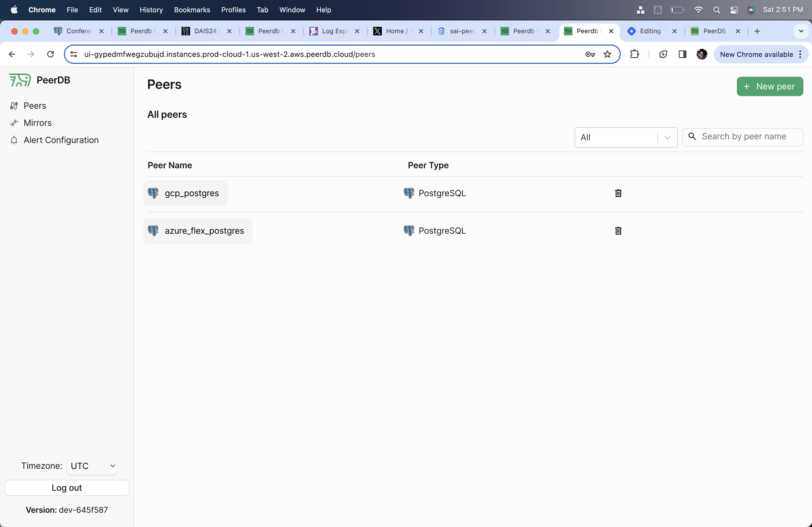Focus the Search by peer name field

749,137
